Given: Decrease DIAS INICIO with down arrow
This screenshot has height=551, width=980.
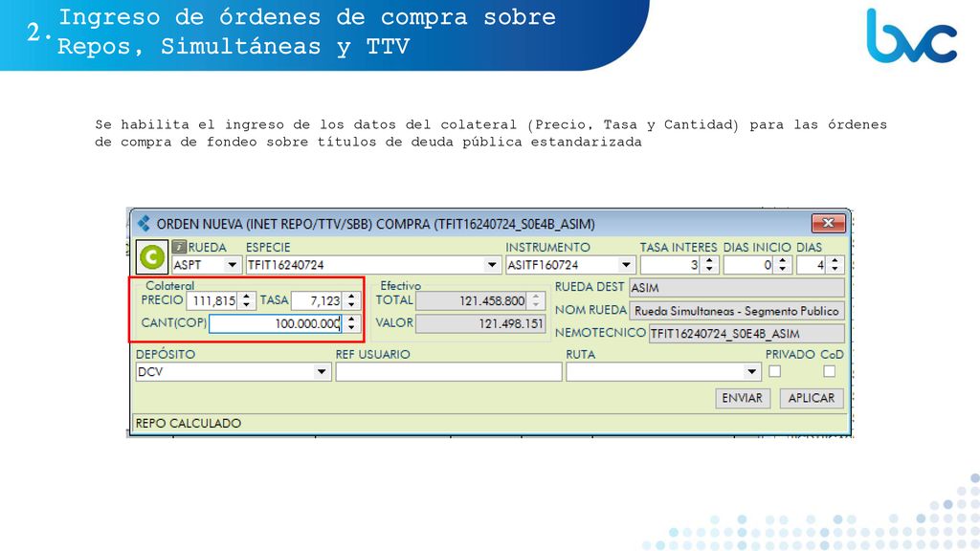Looking at the screenshot, I should 783,269.
